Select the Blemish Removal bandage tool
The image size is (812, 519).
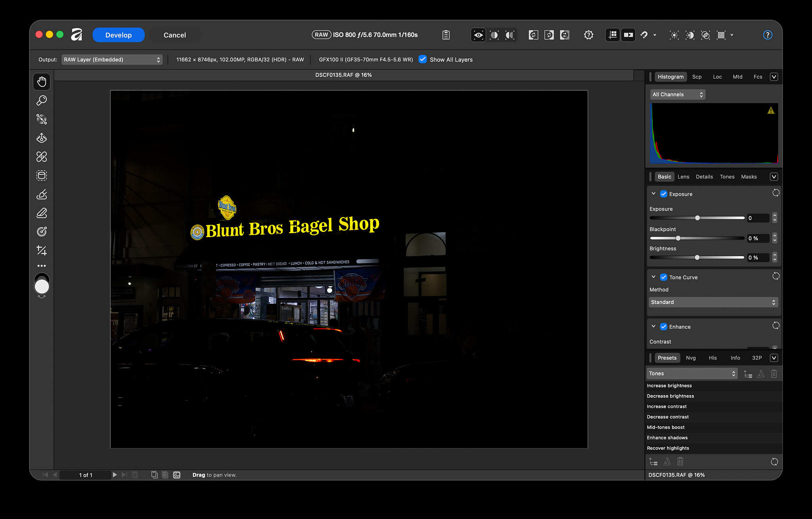pos(42,157)
